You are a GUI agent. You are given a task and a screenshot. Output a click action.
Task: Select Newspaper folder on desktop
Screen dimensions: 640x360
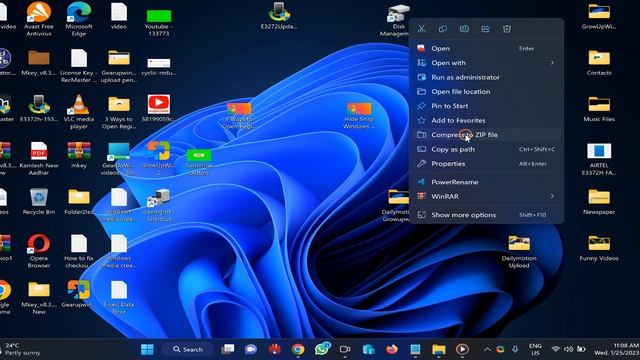pos(599,201)
